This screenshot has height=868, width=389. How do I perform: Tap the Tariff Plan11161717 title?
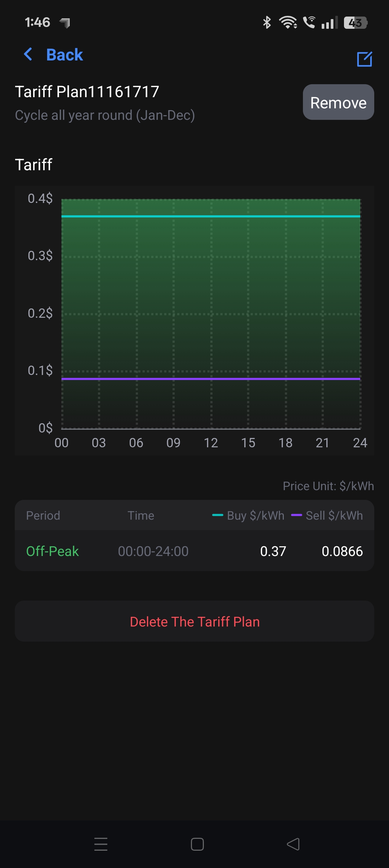(x=87, y=92)
